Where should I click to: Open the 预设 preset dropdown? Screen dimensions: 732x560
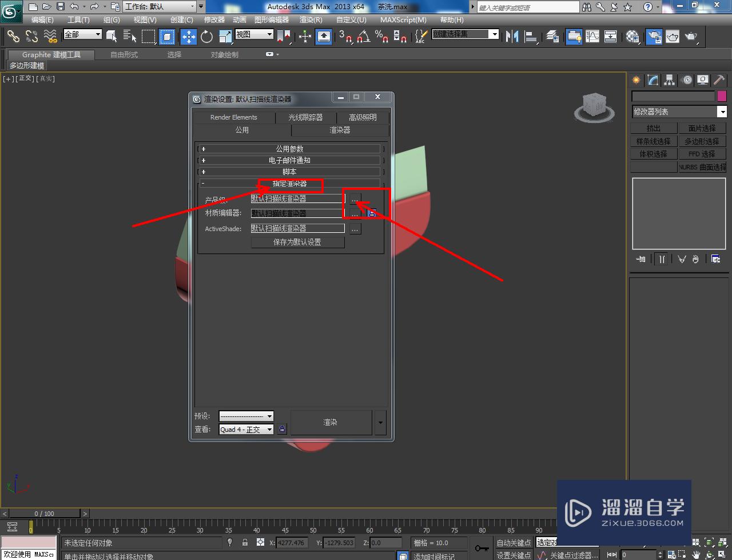[x=246, y=416]
